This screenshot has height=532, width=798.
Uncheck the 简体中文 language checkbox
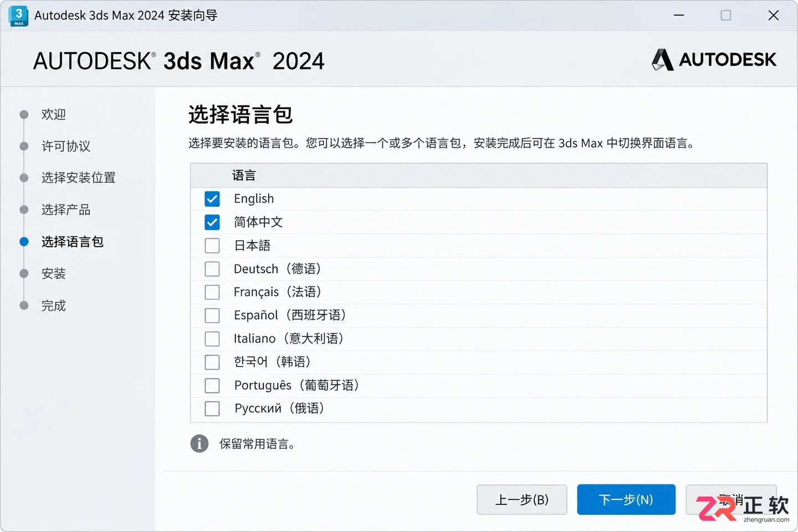(212, 222)
